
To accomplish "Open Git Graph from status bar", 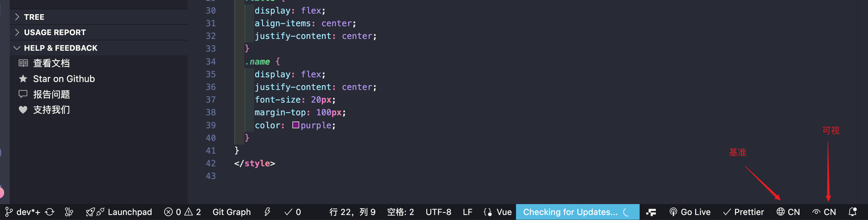I will click(232, 212).
